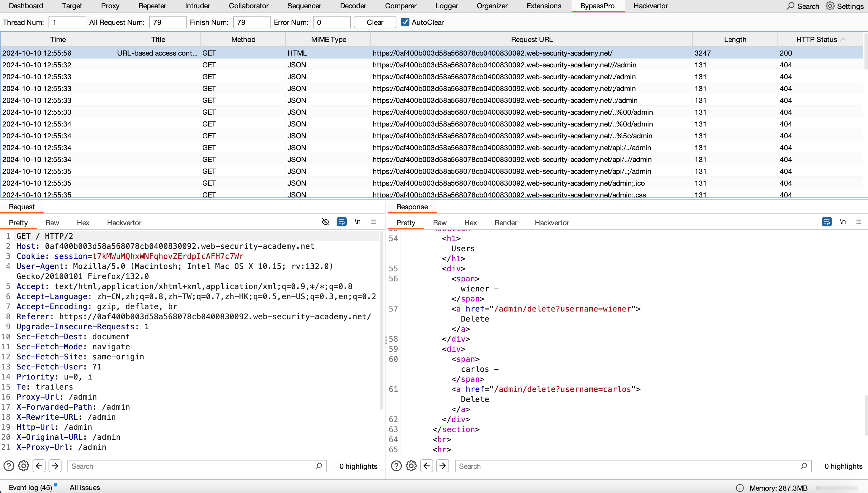Click magnifier in Response search field

pos(804,466)
